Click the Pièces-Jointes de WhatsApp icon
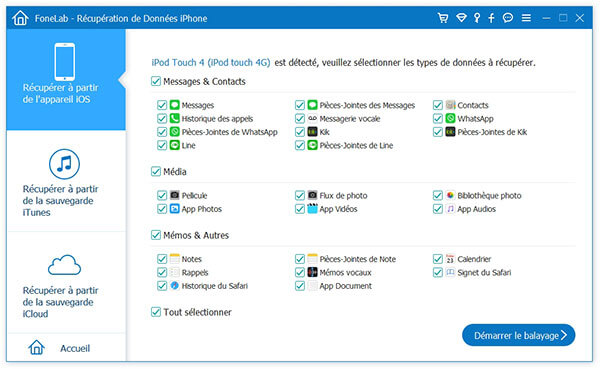Screen dimensions: 600x369 coord(174,132)
